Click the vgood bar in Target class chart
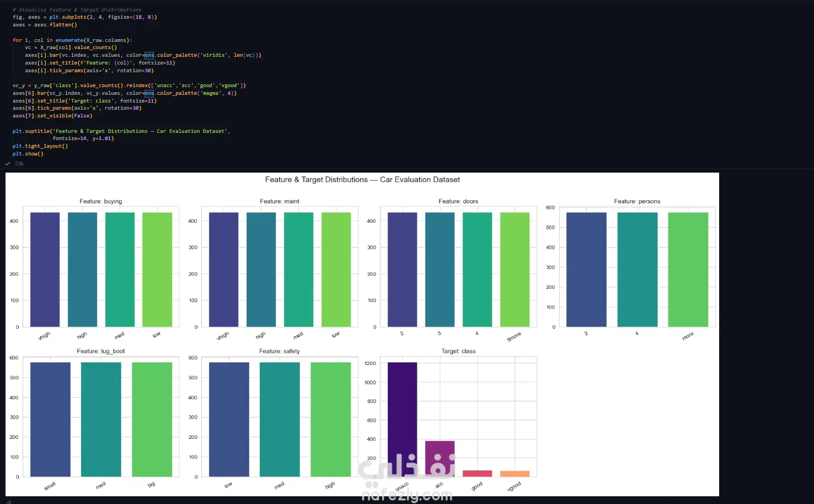 (x=515, y=474)
